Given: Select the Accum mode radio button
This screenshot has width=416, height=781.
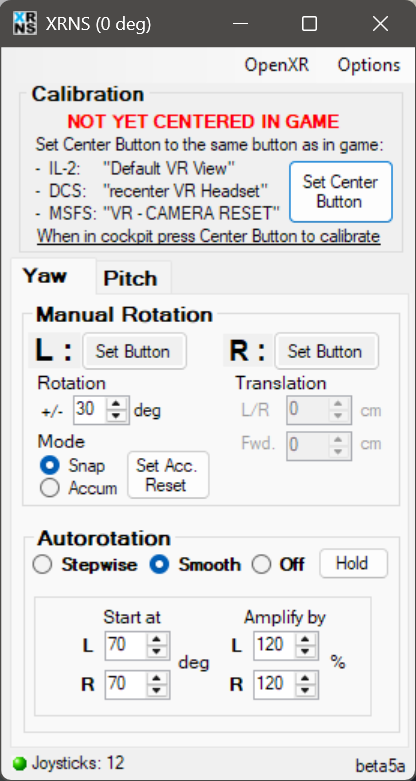Looking at the screenshot, I should 49,488.
